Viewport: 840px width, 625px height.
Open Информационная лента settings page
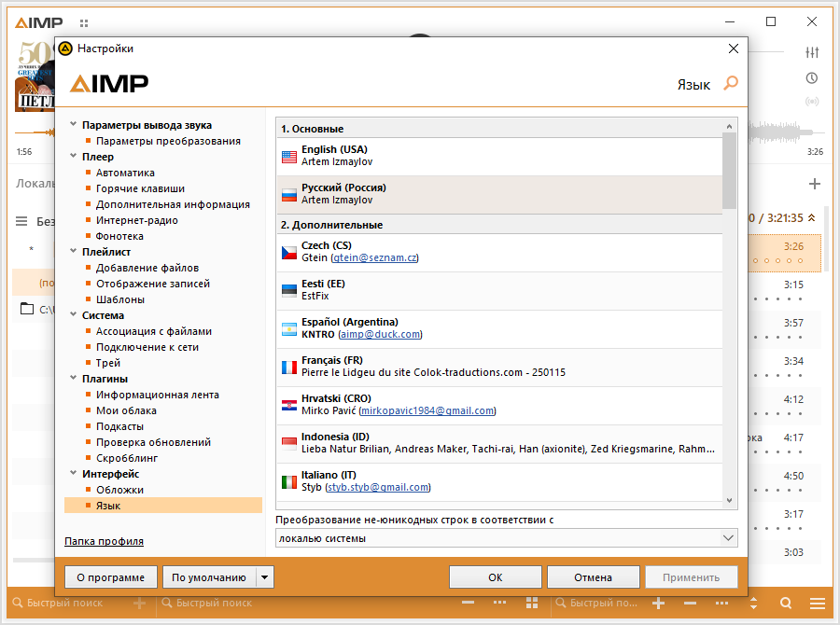click(x=158, y=395)
